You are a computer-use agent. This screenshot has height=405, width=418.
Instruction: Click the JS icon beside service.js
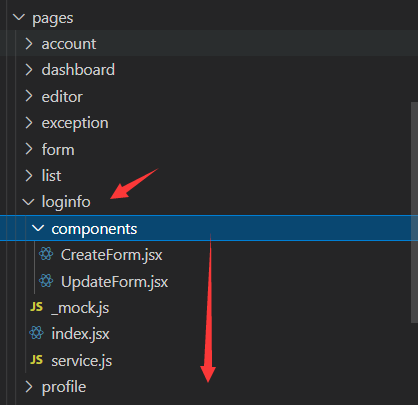(36, 360)
